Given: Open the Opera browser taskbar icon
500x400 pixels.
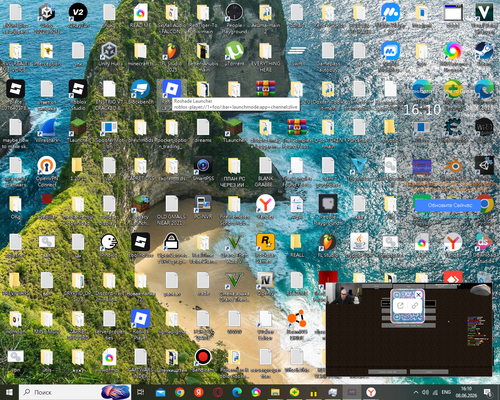Looking at the screenshot, I should pos(218,392).
